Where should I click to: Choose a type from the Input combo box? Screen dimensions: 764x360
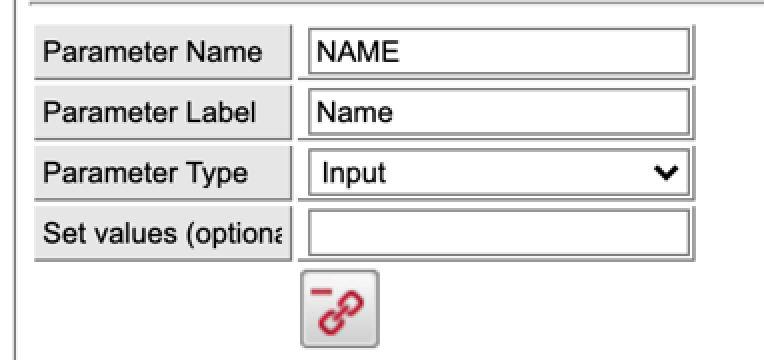499,173
